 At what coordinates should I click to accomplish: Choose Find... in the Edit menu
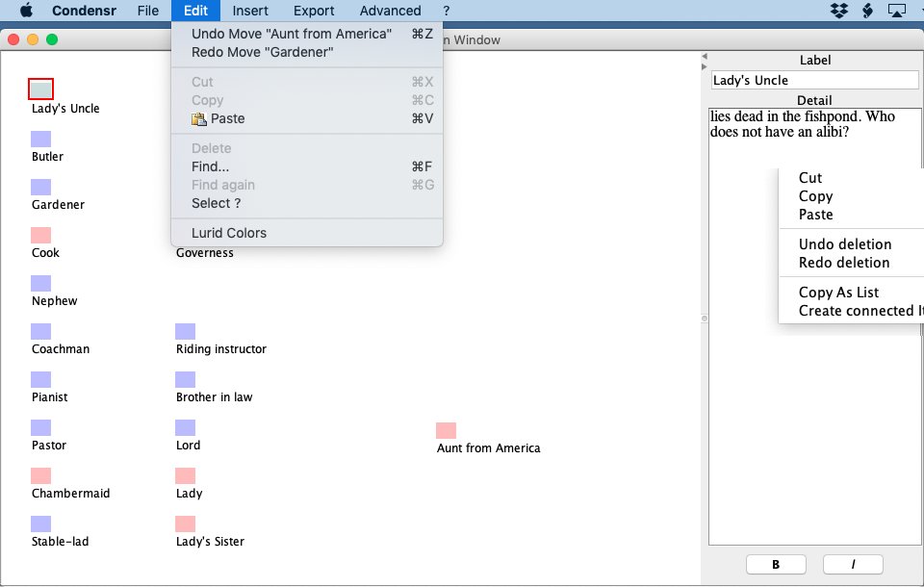[307, 166]
